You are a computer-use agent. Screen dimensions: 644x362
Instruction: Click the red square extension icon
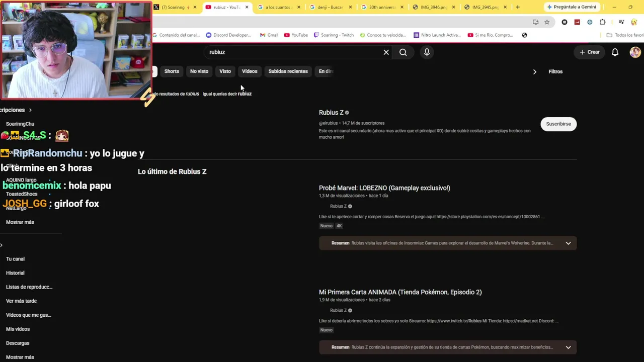(x=577, y=22)
